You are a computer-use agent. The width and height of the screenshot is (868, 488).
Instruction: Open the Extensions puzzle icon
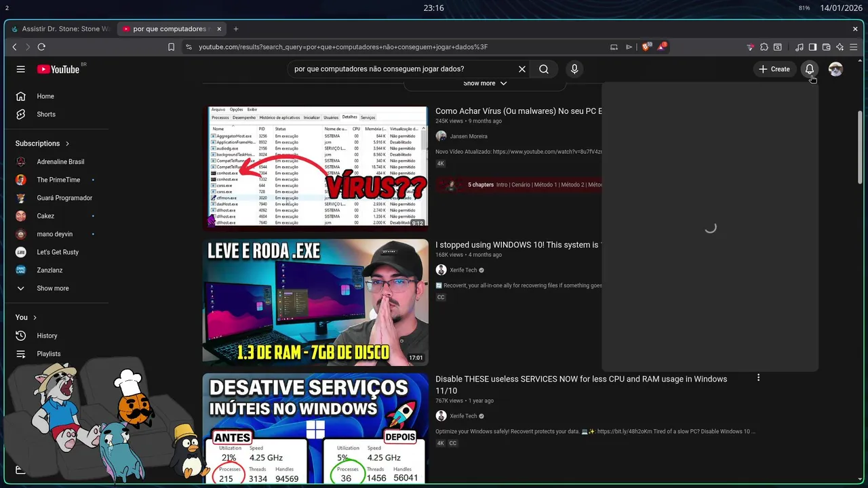pyautogui.click(x=764, y=47)
